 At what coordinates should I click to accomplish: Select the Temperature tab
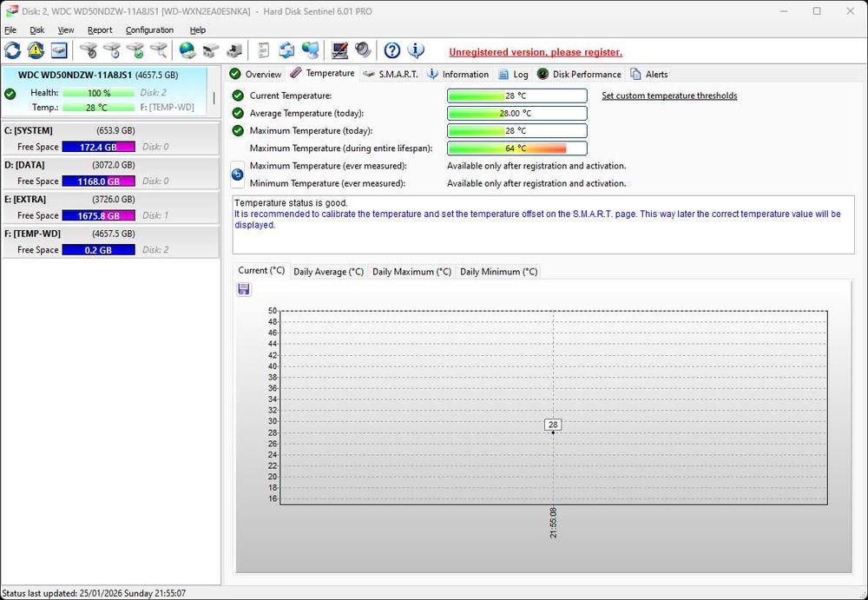(323, 73)
